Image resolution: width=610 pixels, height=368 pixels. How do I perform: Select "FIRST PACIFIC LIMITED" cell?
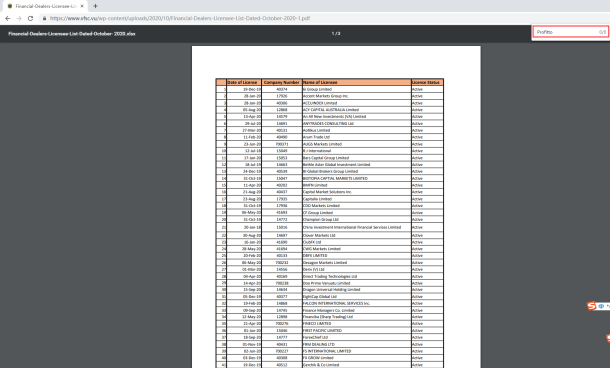pyautogui.click(x=357, y=330)
